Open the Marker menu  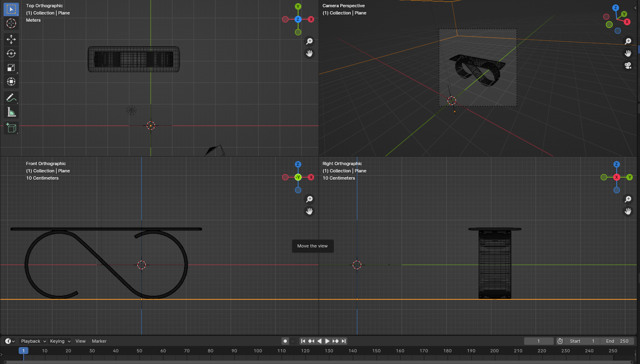99,341
